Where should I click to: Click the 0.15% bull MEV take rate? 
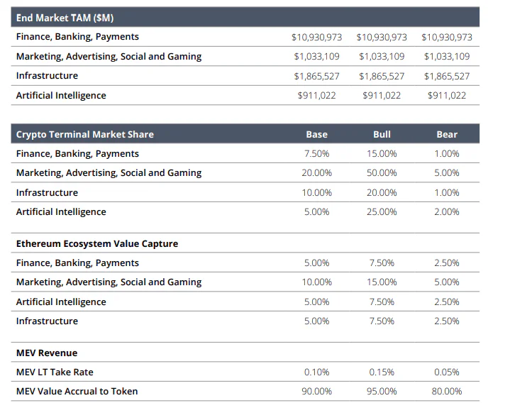pos(382,372)
